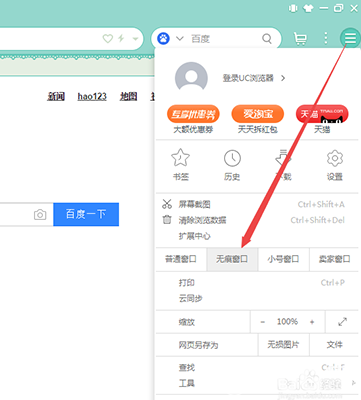
Task: Click the 百度一下 search button
Action: 86,214
